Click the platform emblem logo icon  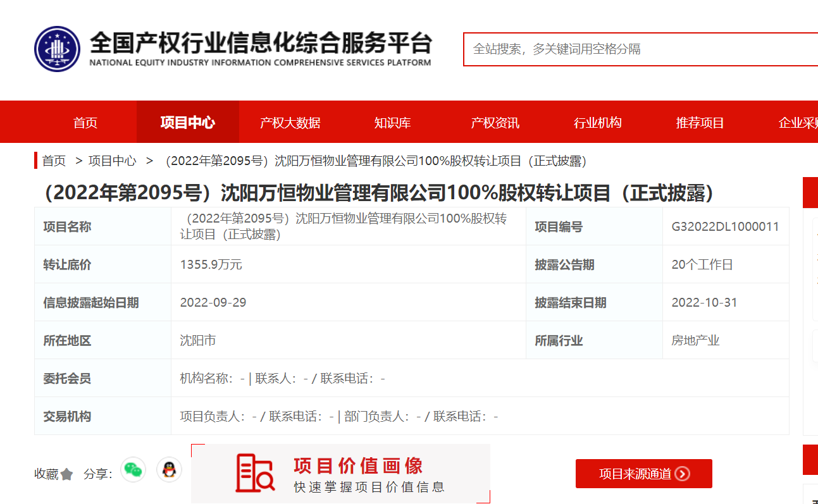[57, 49]
